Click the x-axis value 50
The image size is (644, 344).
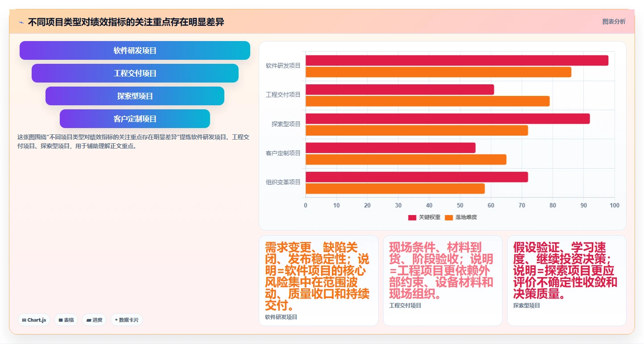click(x=460, y=205)
